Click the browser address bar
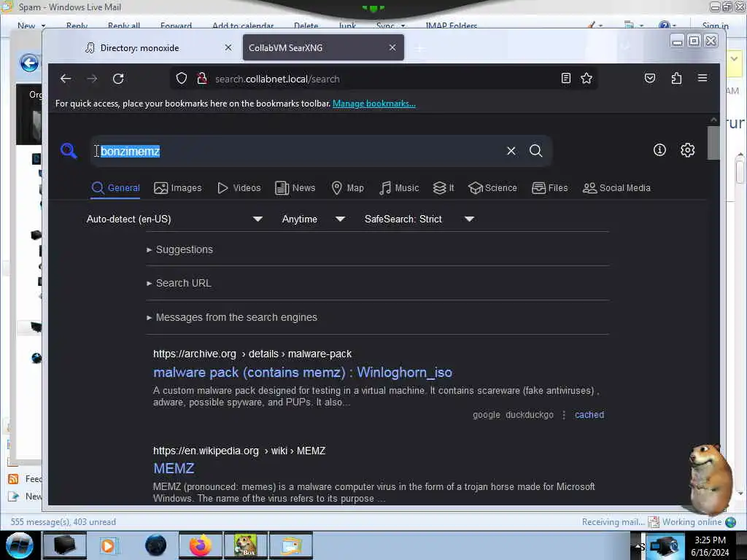The image size is (747, 560). [384, 79]
